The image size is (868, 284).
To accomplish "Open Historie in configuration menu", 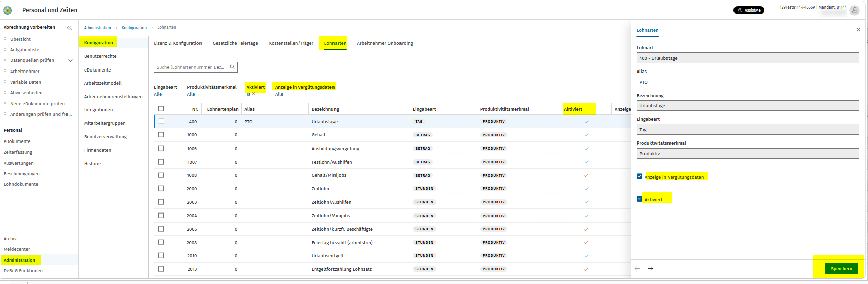I will coord(92,164).
